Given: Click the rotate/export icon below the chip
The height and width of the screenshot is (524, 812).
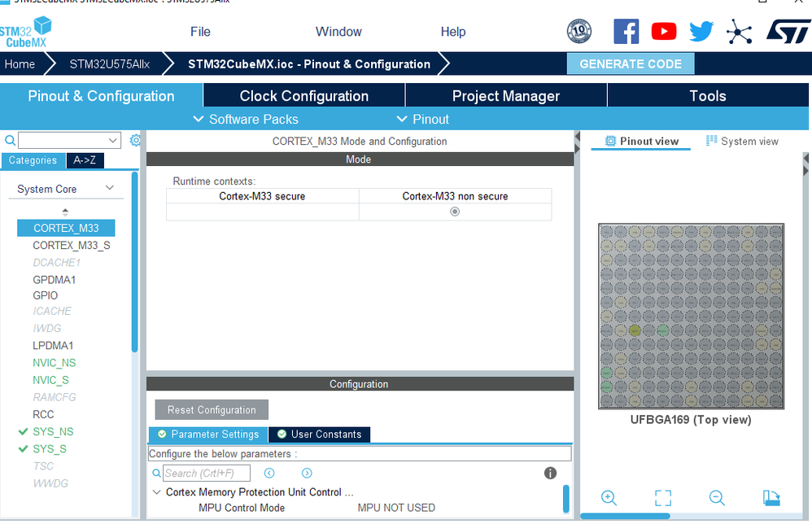Looking at the screenshot, I should coord(771,498).
